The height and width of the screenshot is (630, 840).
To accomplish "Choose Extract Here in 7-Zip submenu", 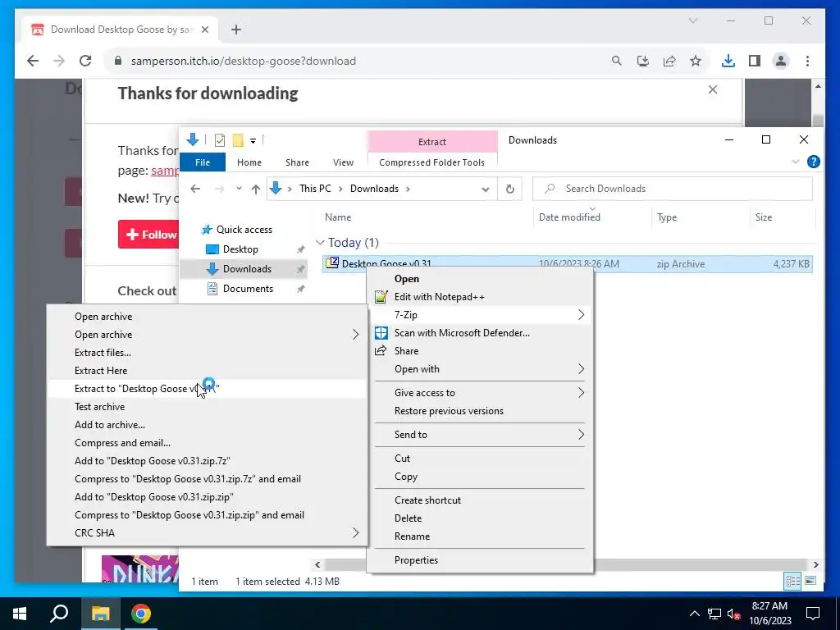I will click(207, 371).
